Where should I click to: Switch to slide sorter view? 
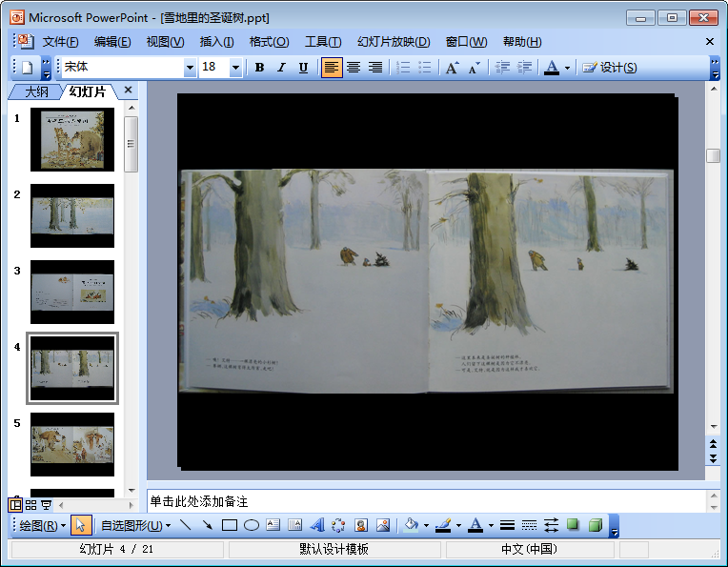click(x=31, y=505)
